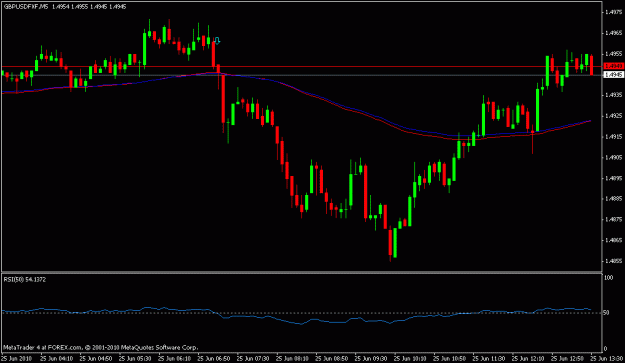Click the 1.4955 price scale label
The height and width of the screenshot is (363, 625).
point(613,54)
